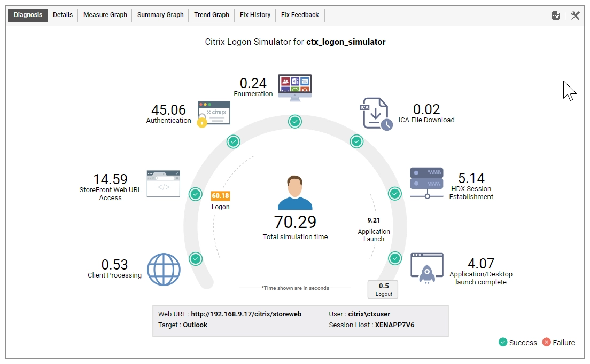Click the 'Success' legend label
The width and height of the screenshot is (590, 364).
523,343
